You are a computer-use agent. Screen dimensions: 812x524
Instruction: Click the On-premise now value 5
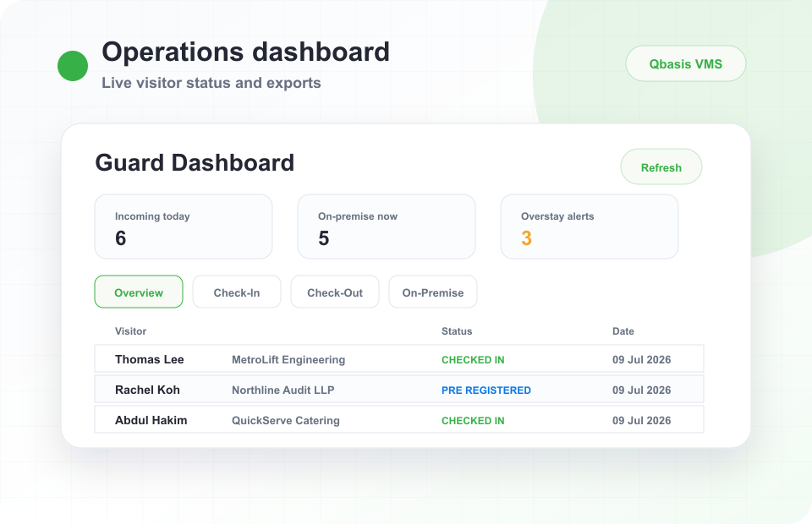click(x=324, y=238)
